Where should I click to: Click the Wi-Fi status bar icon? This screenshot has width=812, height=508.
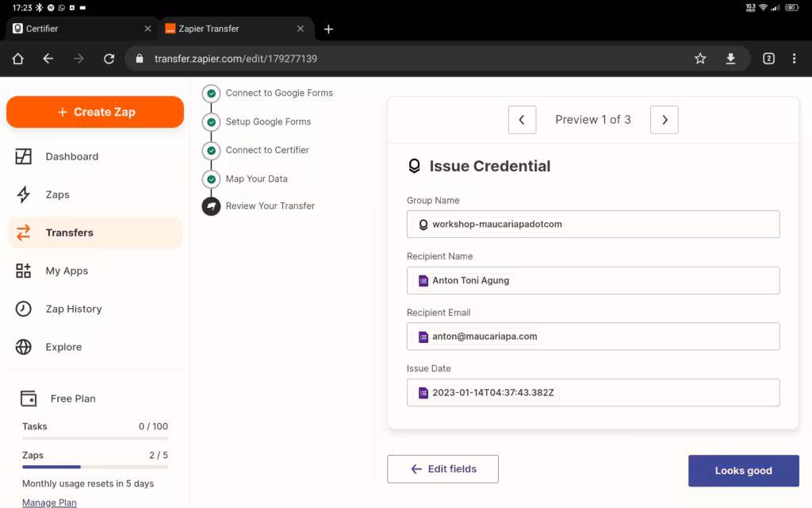tap(763, 7)
